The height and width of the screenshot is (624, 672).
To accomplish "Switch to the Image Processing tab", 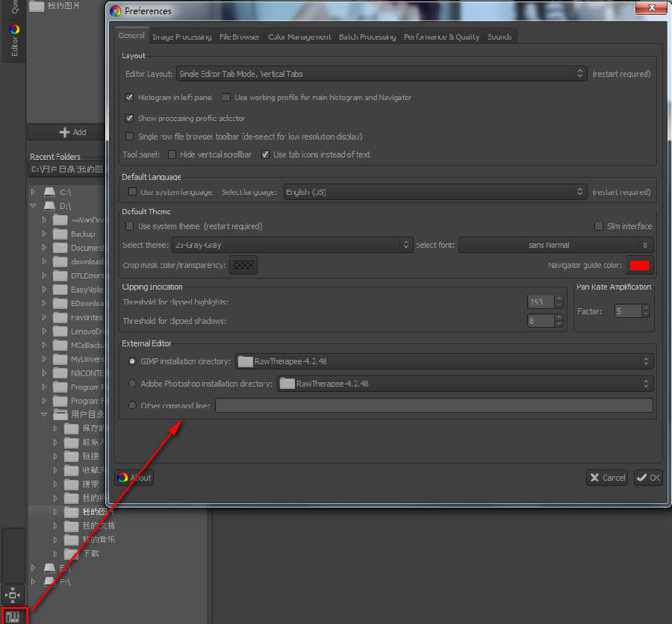I will (x=182, y=37).
